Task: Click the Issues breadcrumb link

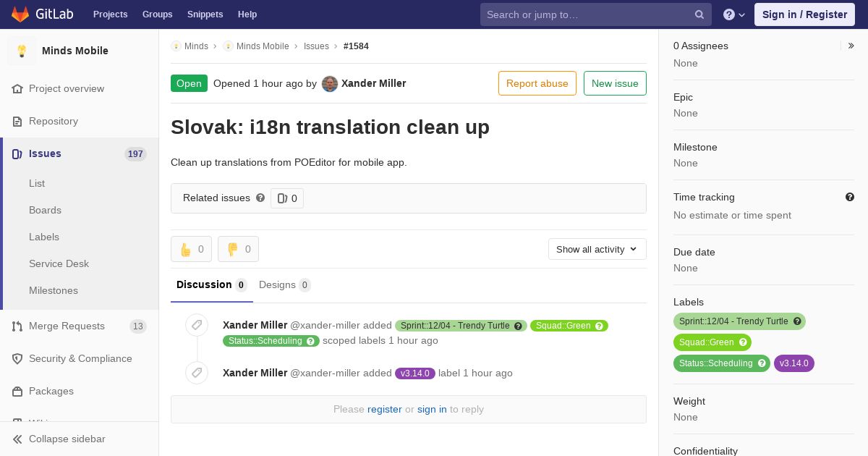Action: tap(316, 46)
